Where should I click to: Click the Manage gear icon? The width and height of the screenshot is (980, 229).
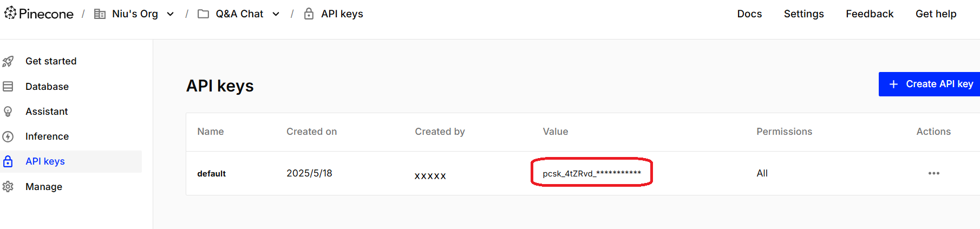(8, 187)
